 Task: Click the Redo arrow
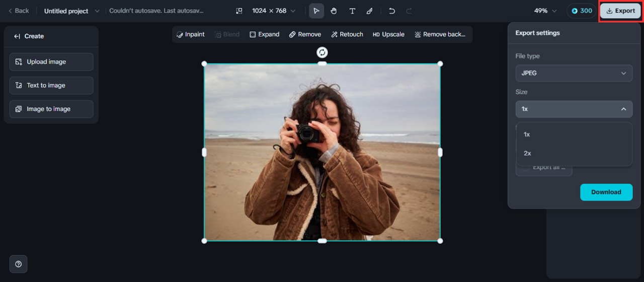(x=409, y=11)
